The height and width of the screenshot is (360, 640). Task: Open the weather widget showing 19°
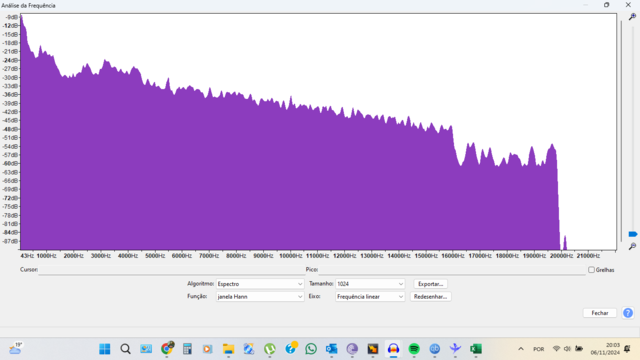tap(16, 349)
